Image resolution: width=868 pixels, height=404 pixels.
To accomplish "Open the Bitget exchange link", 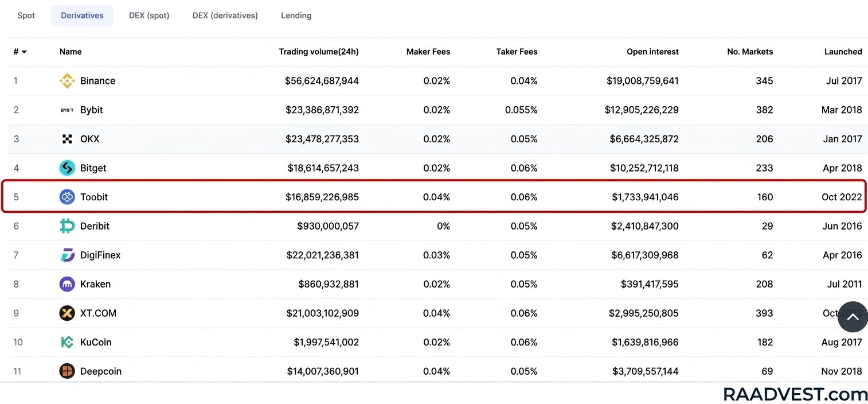I will click(x=93, y=168).
